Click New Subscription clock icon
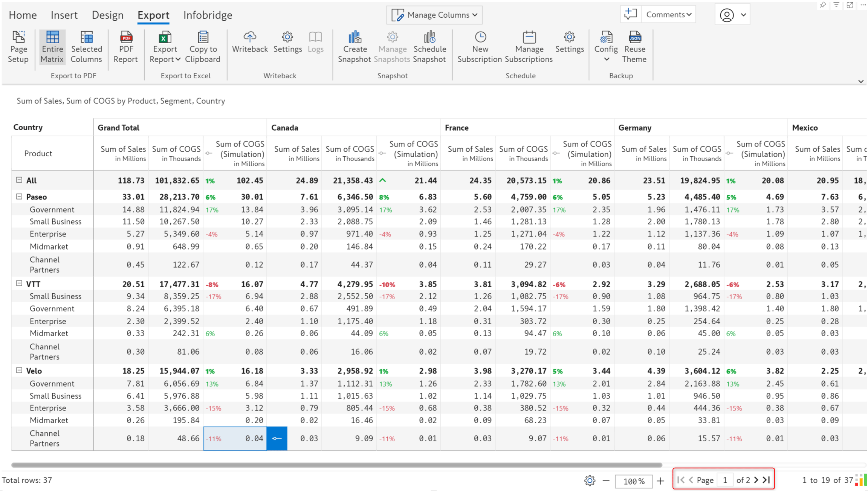868x491 pixels. tap(480, 37)
